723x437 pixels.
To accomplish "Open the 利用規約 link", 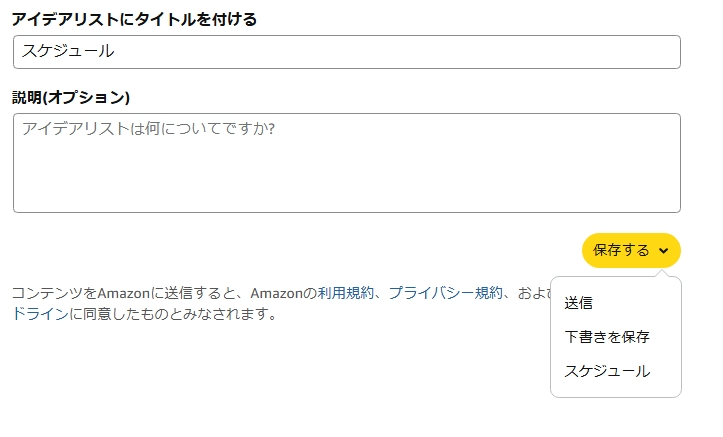I will [x=345, y=293].
